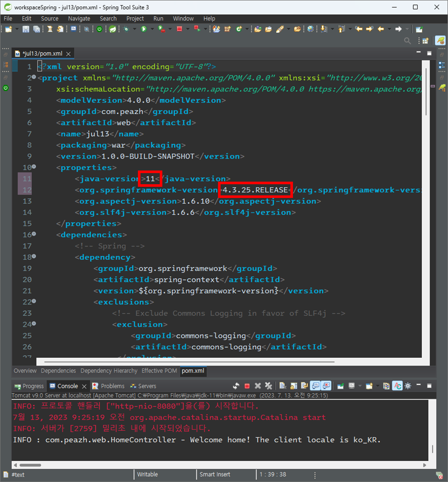448x482 pixels.
Task: Open the Problems view tab
Action: [x=109, y=386]
